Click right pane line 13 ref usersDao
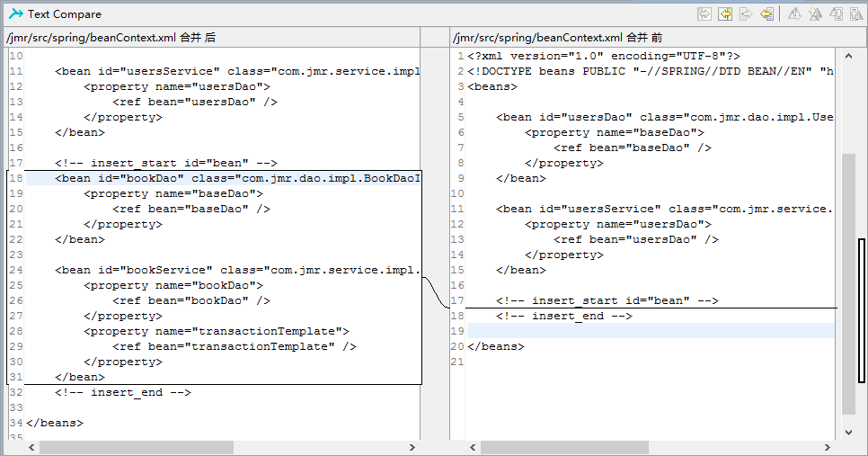This screenshot has height=456, width=868. [x=636, y=239]
